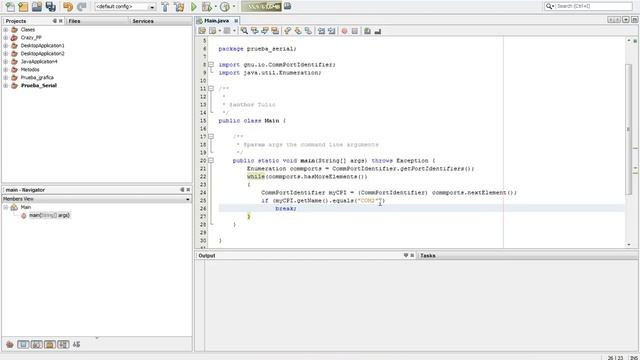Click the Redo arrow icon

[x=82, y=6]
